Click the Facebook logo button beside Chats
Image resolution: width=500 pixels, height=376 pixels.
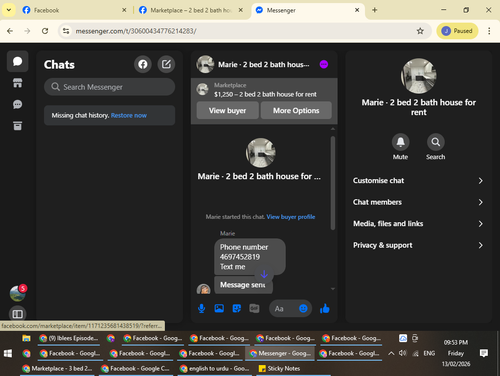click(143, 64)
